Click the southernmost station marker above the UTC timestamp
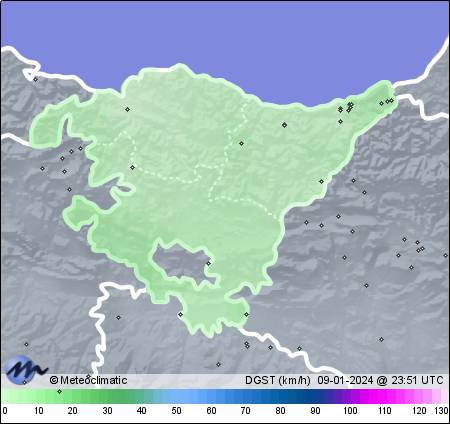 pos(382,339)
